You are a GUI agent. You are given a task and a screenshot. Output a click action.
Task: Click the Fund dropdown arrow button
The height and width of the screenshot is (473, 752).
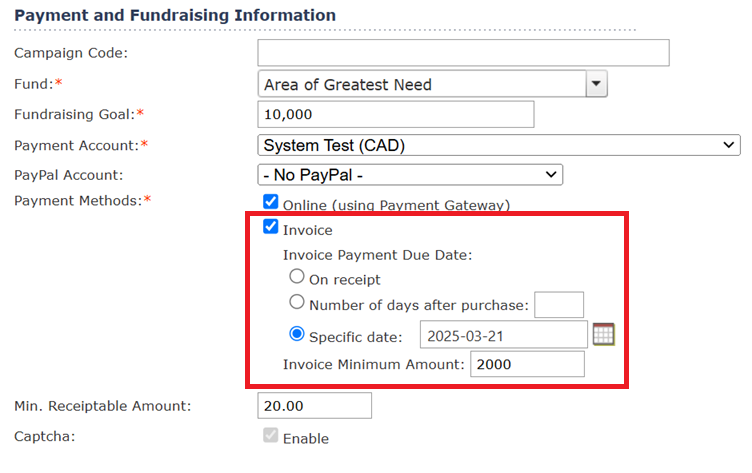tap(596, 84)
